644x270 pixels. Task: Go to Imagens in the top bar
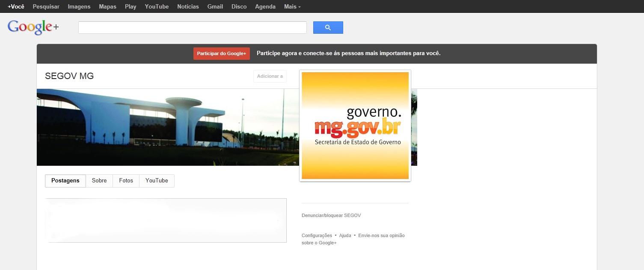pyautogui.click(x=79, y=7)
